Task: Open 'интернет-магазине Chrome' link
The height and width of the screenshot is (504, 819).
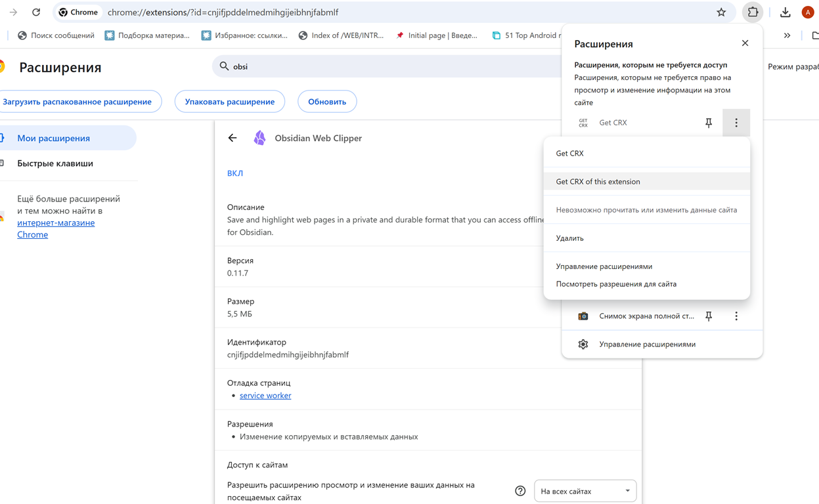Action: (56, 228)
